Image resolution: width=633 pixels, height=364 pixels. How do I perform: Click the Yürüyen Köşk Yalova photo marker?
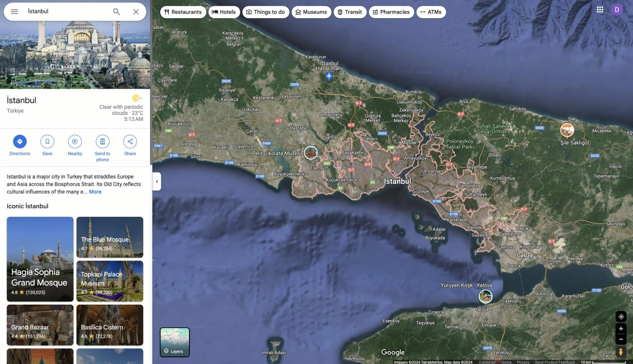485,296
